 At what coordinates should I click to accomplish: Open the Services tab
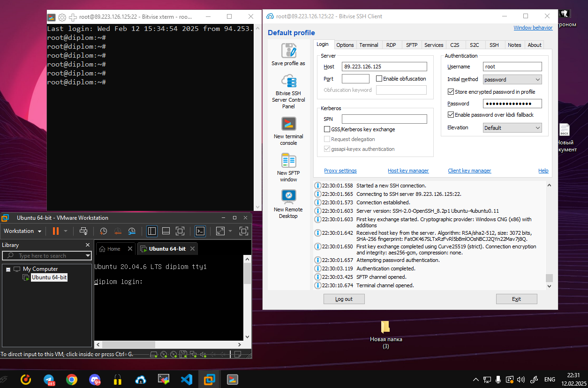tap(434, 45)
